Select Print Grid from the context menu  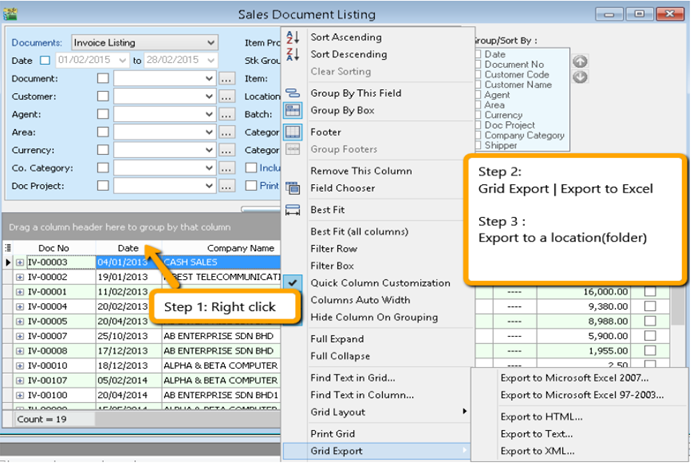335,434
